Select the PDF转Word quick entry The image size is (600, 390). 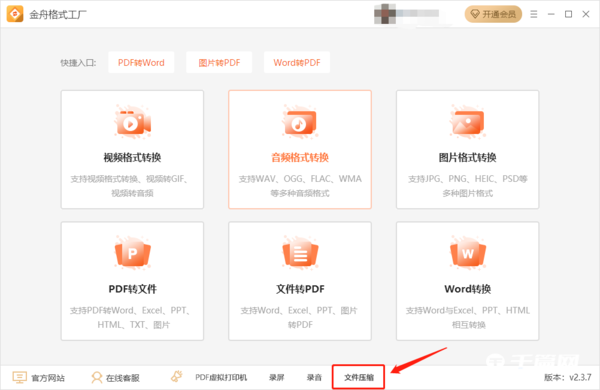pyautogui.click(x=141, y=62)
